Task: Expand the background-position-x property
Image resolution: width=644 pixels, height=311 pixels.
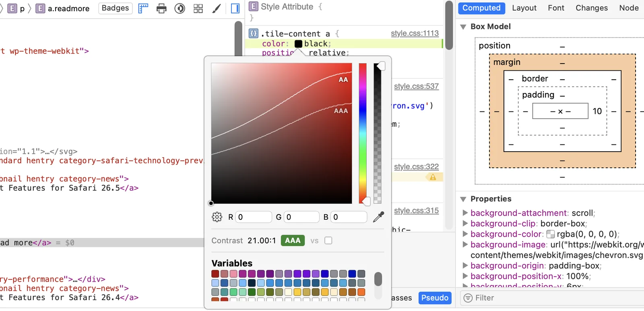Action: tap(465, 276)
